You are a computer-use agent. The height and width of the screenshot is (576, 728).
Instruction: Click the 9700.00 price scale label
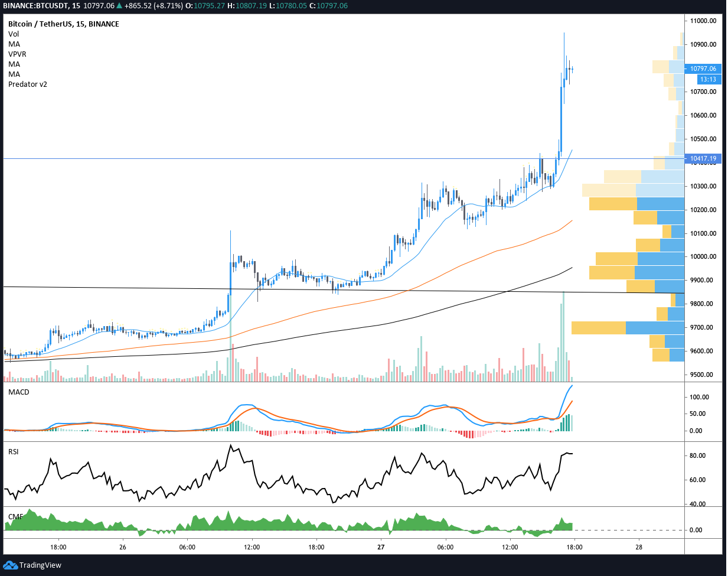click(x=701, y=327)
